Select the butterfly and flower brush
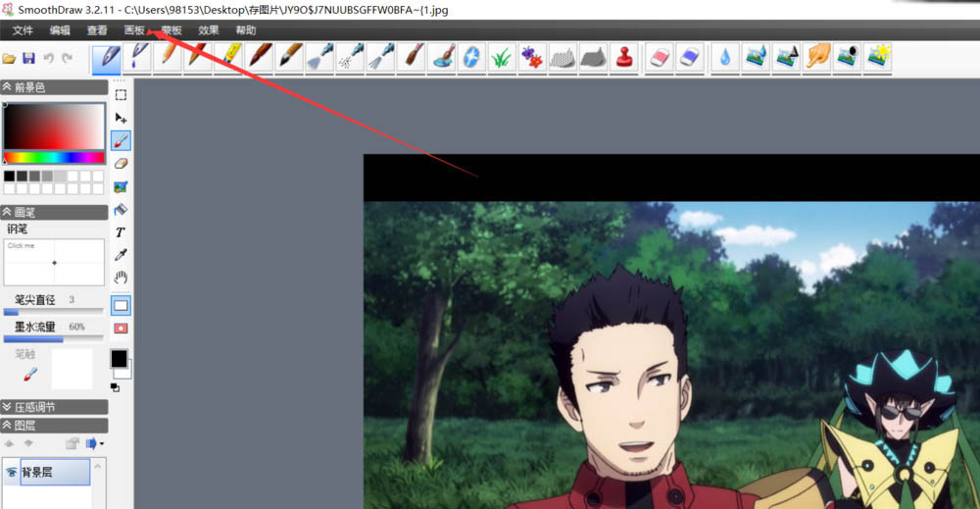The width and height of the screenshot is (980, 509). click(532, 58)
